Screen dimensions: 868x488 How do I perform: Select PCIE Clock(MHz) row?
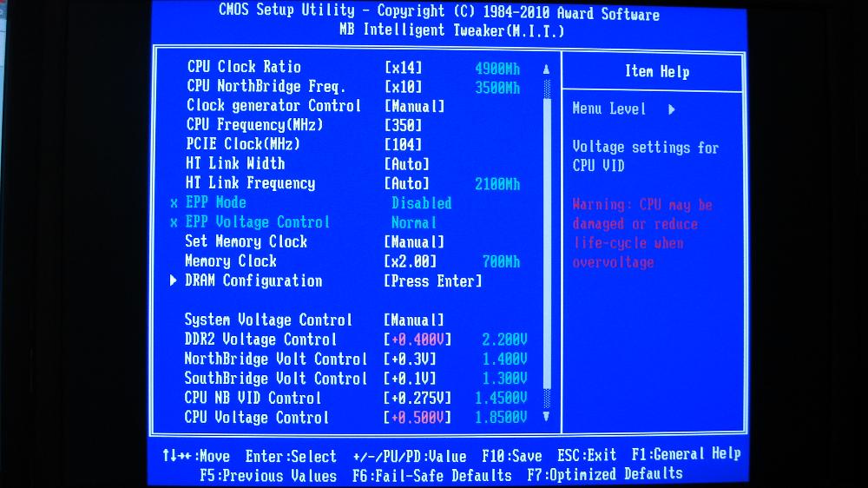click(x=242, y=144)
